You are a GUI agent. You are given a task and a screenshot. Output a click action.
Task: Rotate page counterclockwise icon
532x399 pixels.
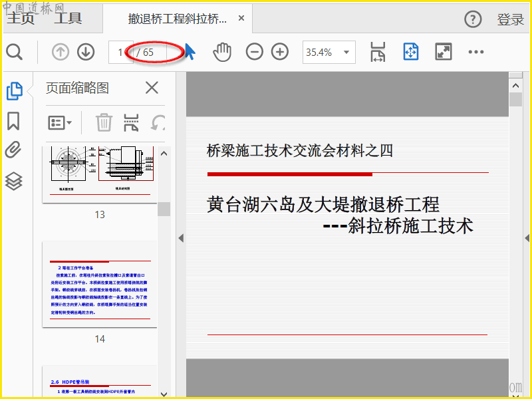click(x=158, y=122)
